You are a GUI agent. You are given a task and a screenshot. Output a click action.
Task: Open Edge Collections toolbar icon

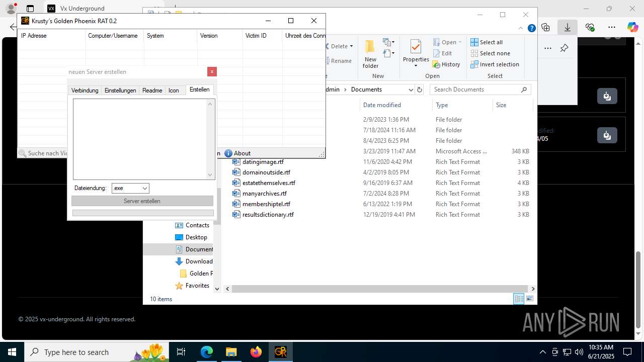coord(545,27)
